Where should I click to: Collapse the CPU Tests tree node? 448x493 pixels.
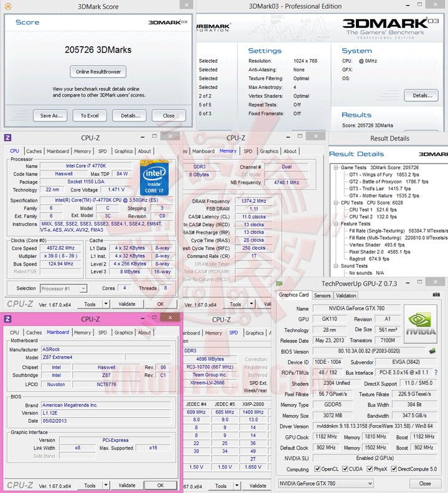(x=336, y=203)
